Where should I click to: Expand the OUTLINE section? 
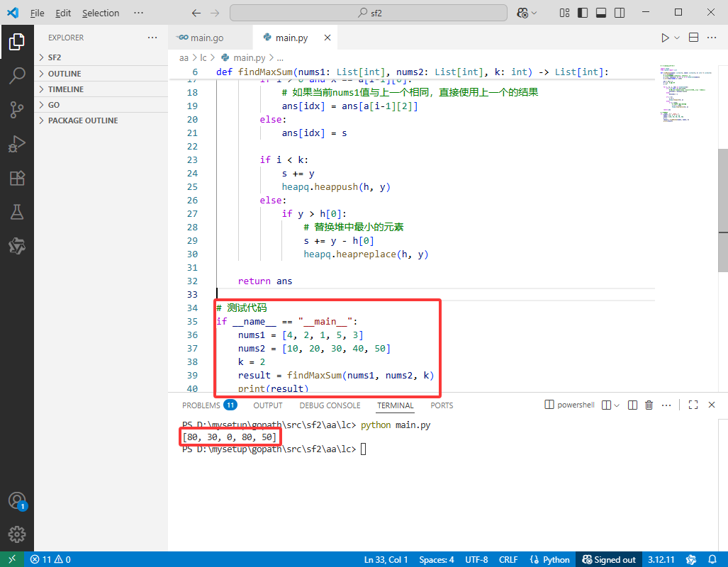[101, 74]
